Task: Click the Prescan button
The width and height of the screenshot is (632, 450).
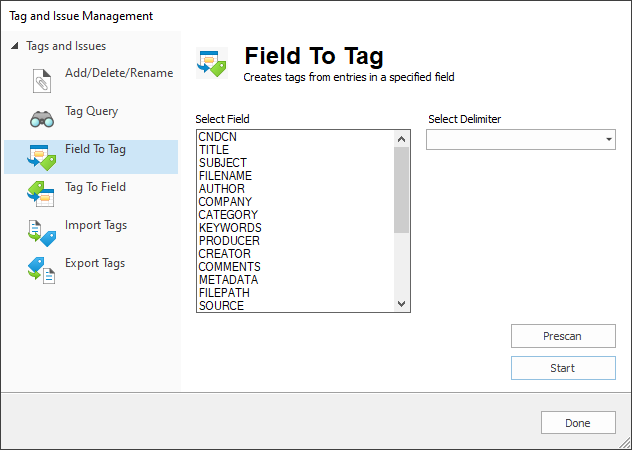Action: coord(563,336)
